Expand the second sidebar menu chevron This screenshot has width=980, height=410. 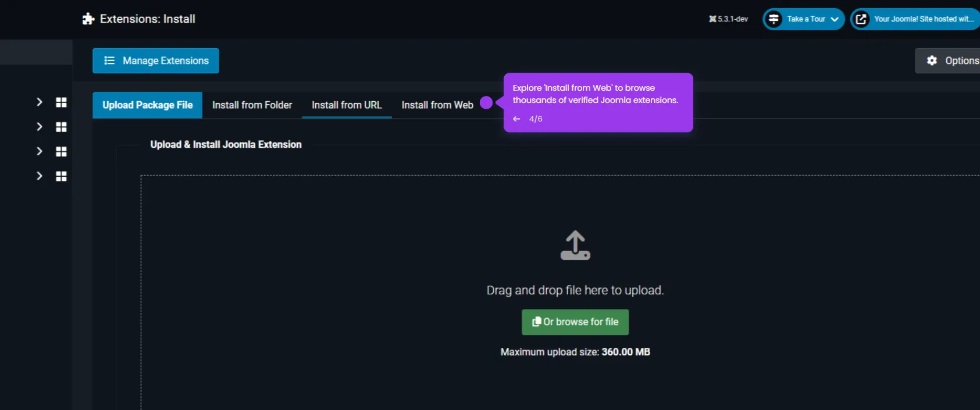point(40,127)
